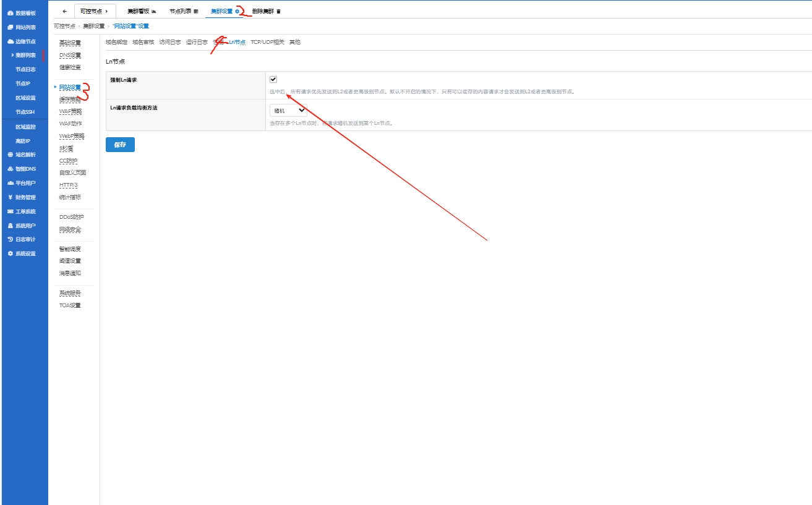Select 阈值设置 in the settings menu

coord(70,261)
